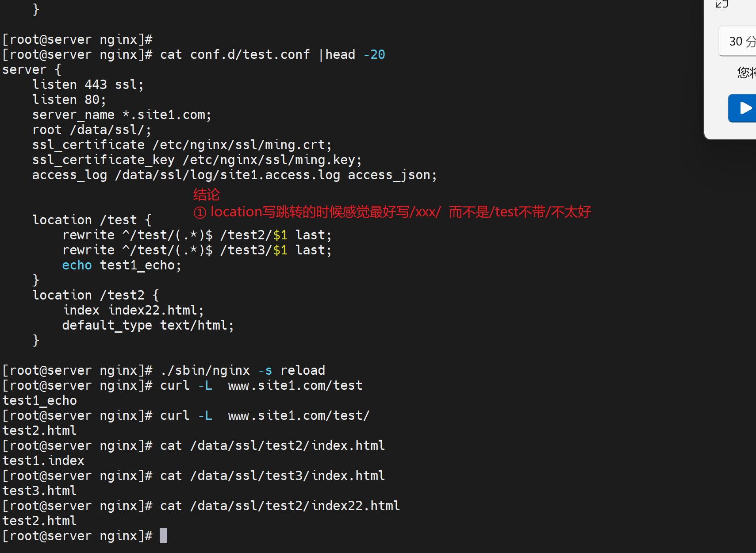
Task: Click the expand icon atop the side panel
Action: (722, 4)
